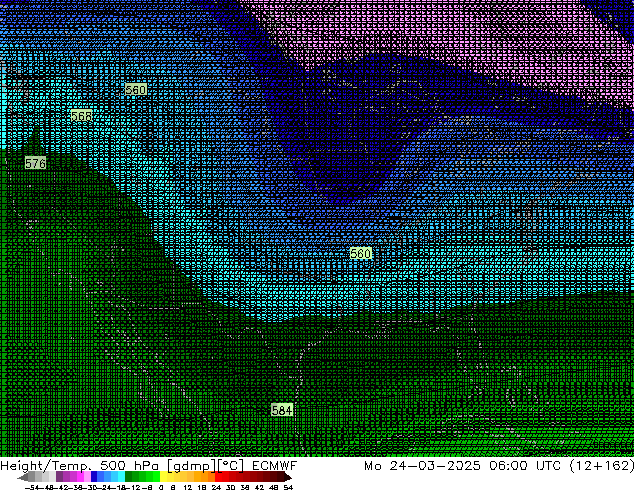Click the Mo 24-03-2025 date text
634x490 pixels.
click(x=422, y=466)
